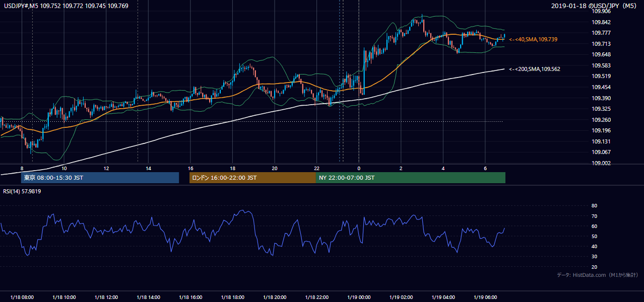This screenshot has width=644, height=302.
Task: Select the 200 SMA 109.562 label
Action: [535, 69]
